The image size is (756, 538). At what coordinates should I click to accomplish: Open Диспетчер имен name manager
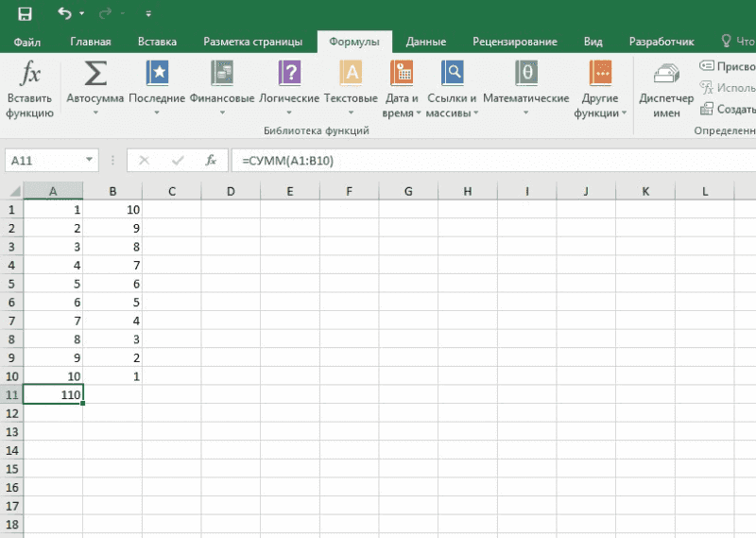click(666, 76)
